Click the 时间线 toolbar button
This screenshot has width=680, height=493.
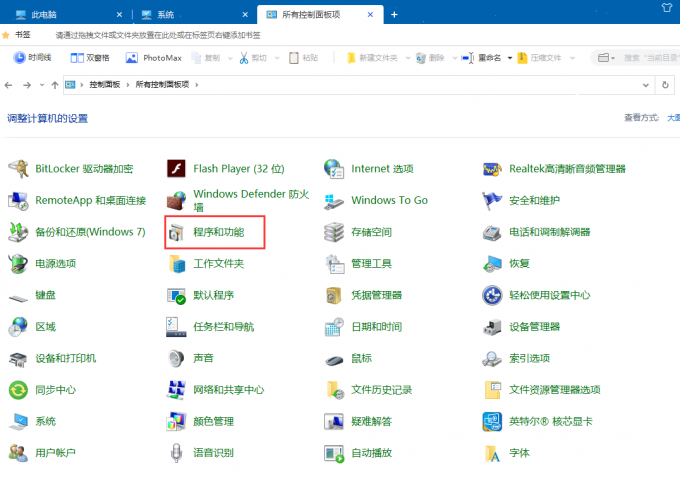click(x=33, y=58)
